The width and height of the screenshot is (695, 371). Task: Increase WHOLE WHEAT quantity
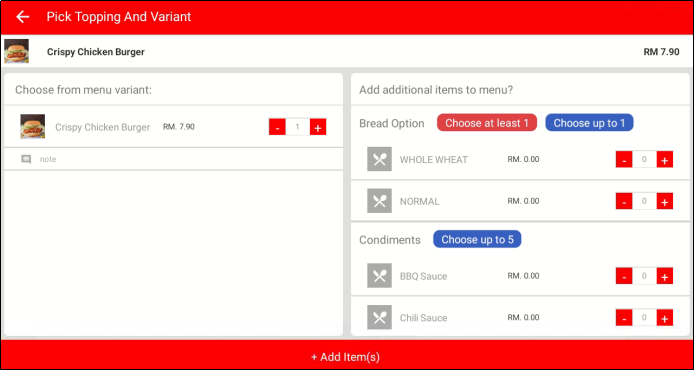[664, 159]
